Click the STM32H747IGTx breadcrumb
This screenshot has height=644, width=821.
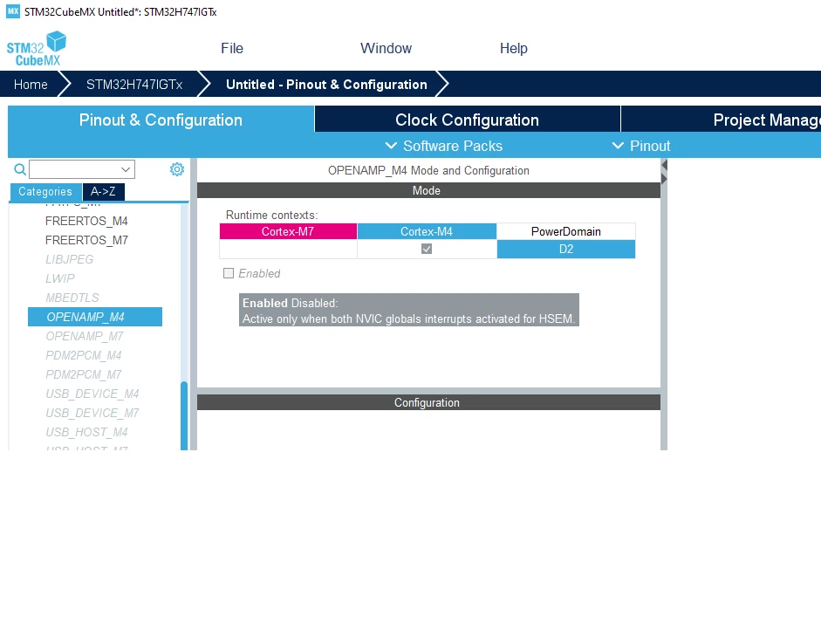pos(134,85)
